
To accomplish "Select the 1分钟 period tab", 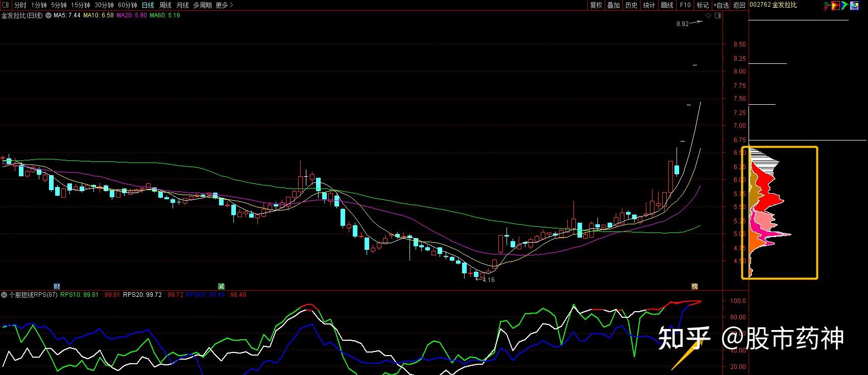I will 39,5.
